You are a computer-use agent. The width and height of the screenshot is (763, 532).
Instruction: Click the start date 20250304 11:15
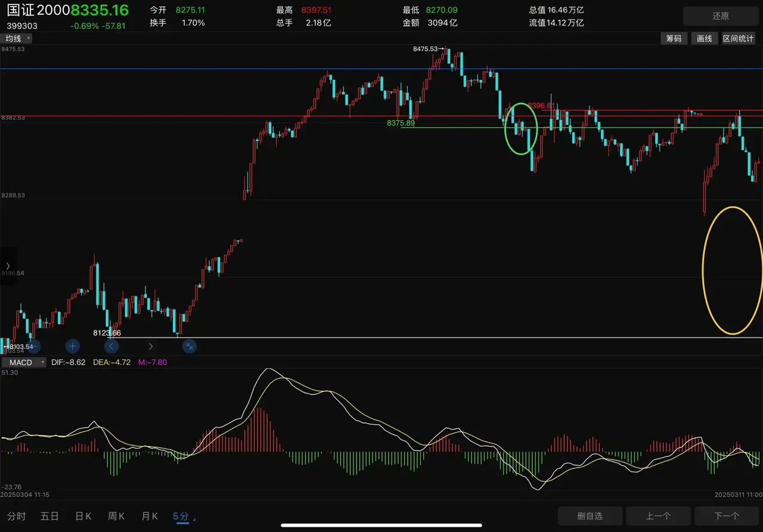25,494
